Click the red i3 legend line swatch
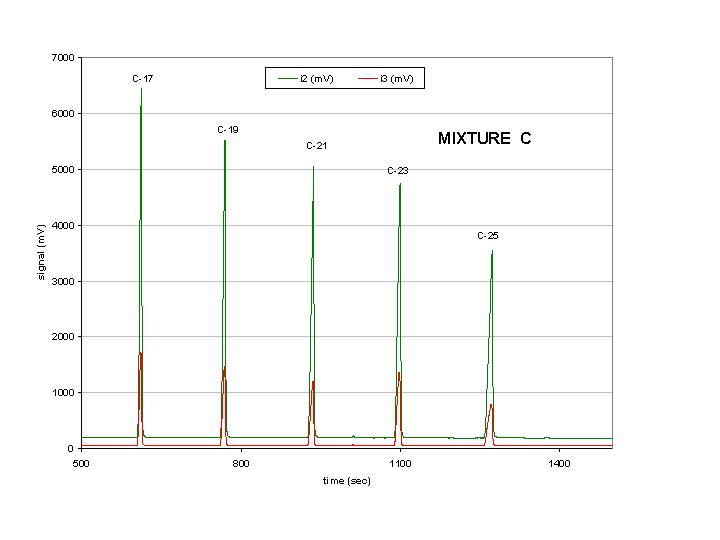720x540 pixels. click(367, 79)
